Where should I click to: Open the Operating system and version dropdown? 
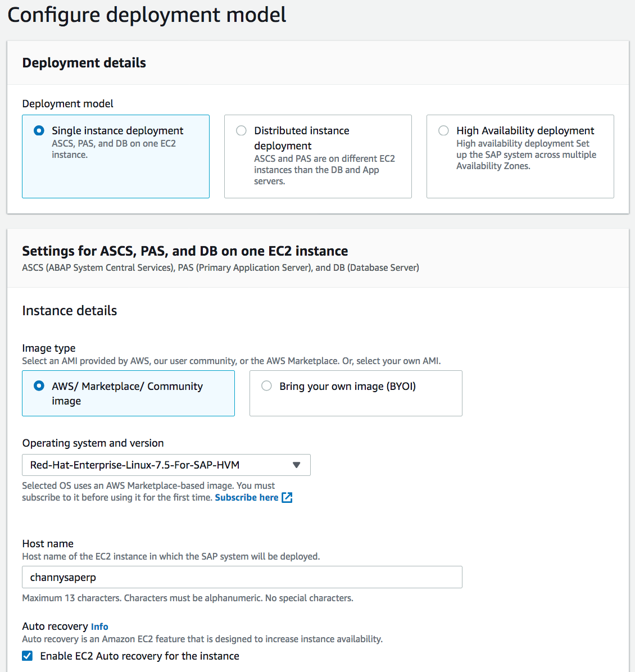click(166, 465)
